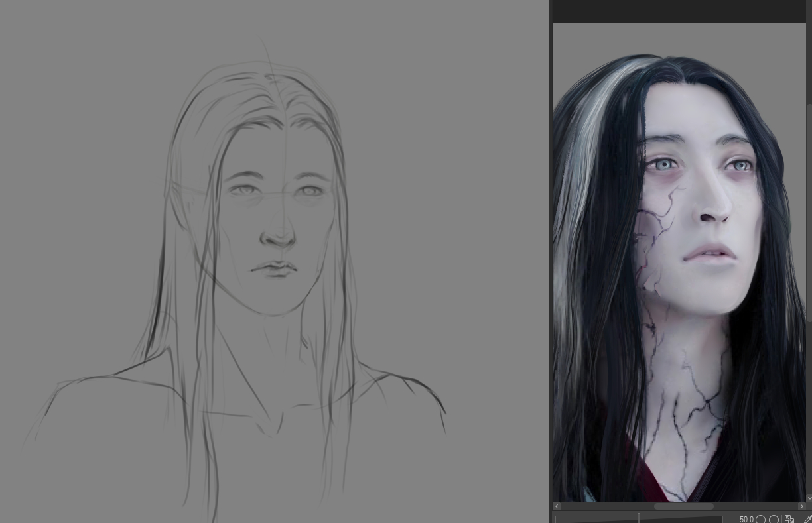The width and height of the screenshot is (812, 523).
Task: Click the reference panel horizontal scrollbar thumb
Action: coord(683,506)
